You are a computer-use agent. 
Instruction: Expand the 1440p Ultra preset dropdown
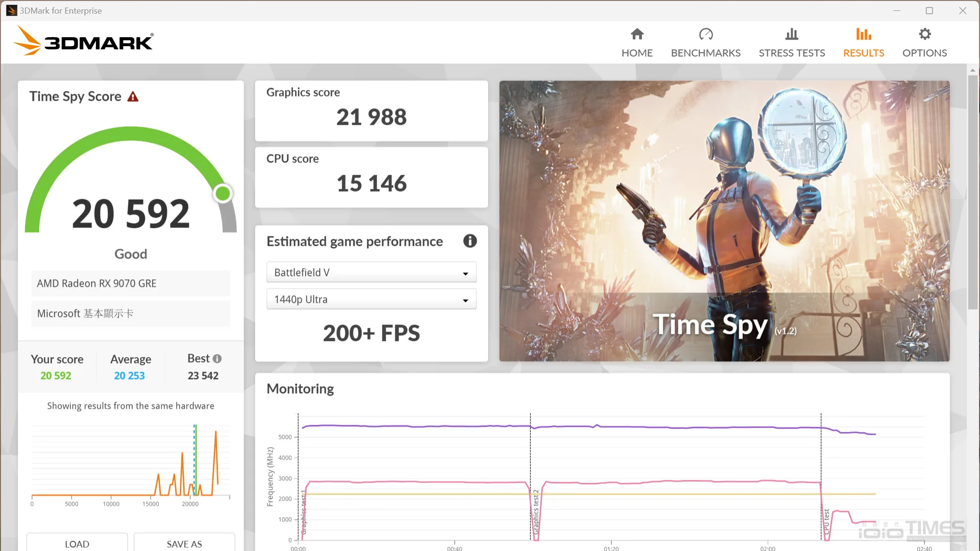pos(371,299)
